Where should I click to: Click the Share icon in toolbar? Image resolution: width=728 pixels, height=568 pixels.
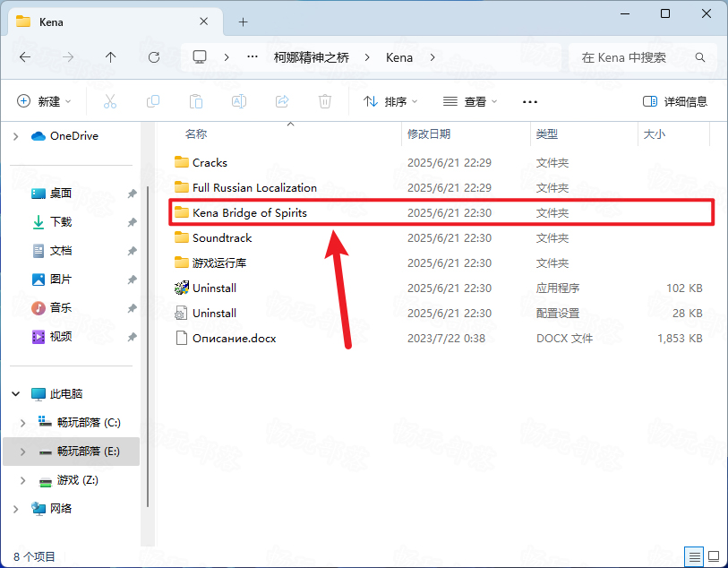(282, 101)
